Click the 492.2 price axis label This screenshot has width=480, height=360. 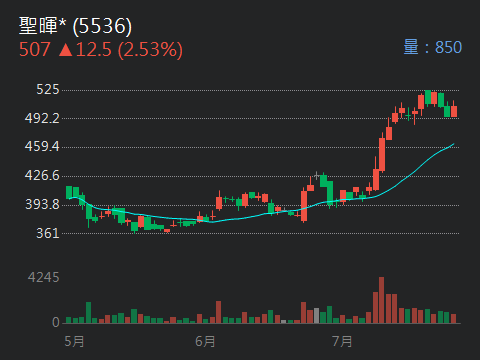(42, 118)
